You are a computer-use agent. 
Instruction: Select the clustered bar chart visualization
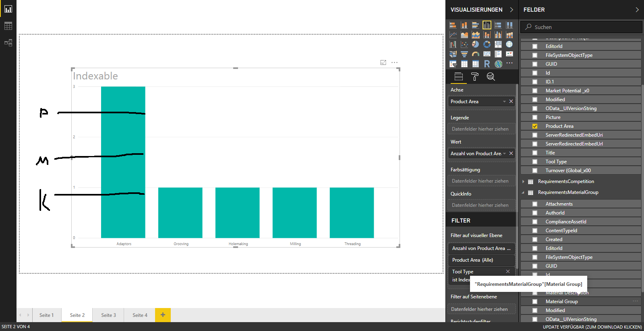476,25
